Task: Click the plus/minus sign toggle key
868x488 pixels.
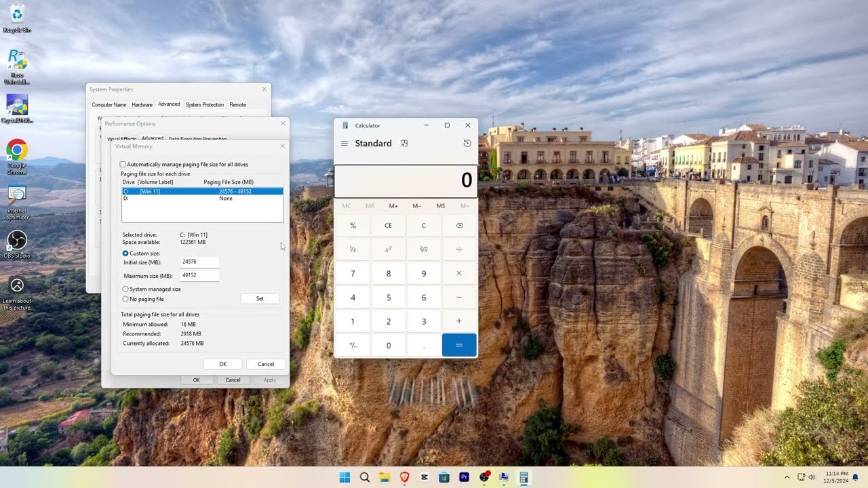Action: pyautogui.click(x=353, y=345)
